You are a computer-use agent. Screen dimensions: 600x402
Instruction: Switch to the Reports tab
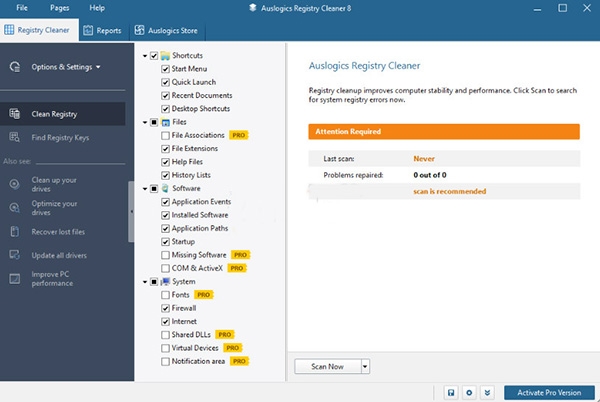pyautogui.click(x=103, y=30)
